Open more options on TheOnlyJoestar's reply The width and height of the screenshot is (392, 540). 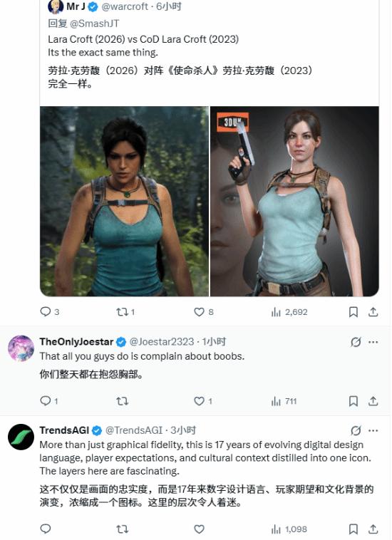tap(373, 342)
